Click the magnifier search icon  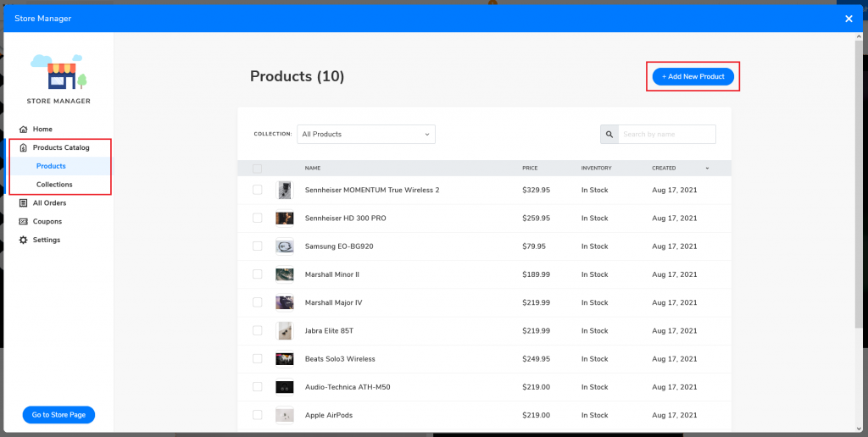pyautogui.click(x=609, y=135)
